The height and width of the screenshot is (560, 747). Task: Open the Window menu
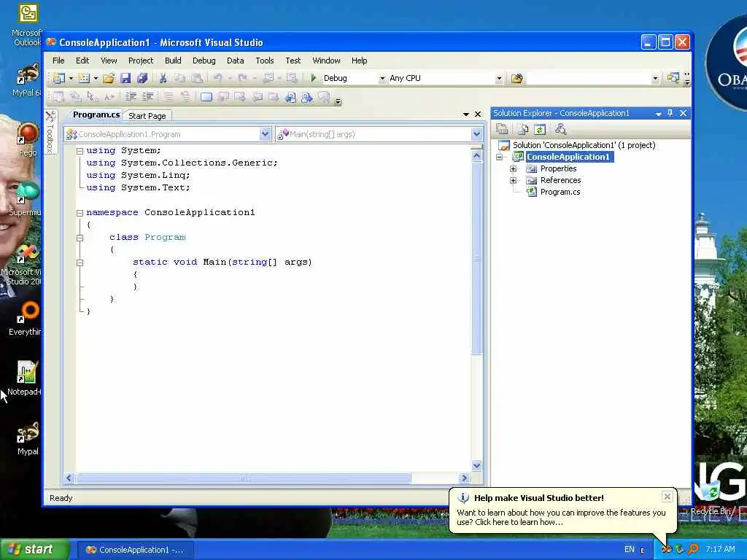tap(326, 61)
